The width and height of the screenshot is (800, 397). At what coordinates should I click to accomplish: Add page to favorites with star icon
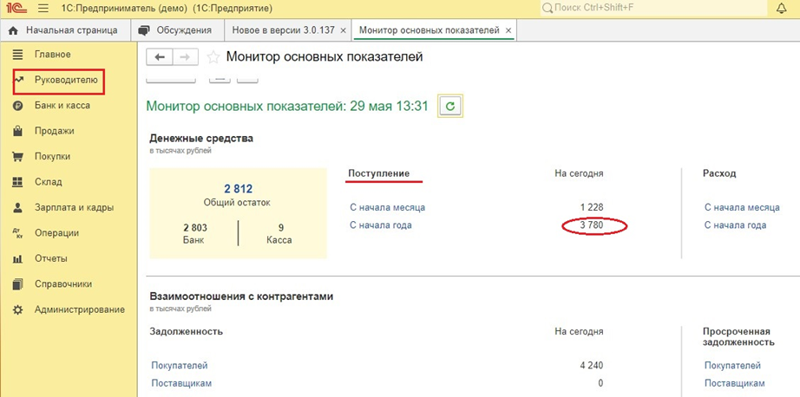point(213,57)
